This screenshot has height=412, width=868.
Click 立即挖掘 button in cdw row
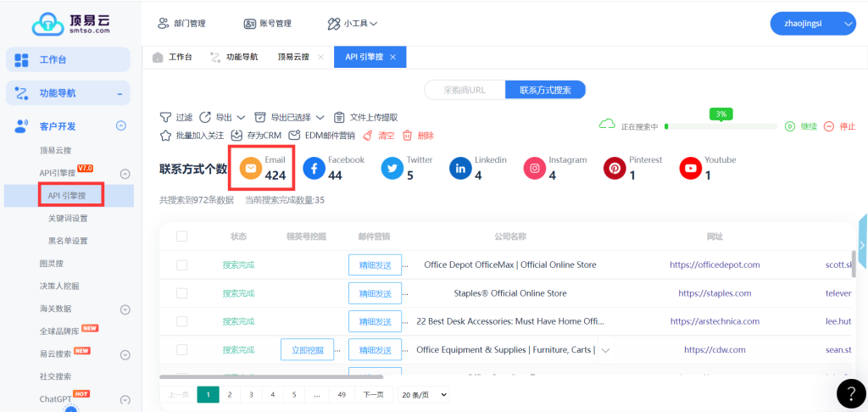(x=307, y=349)
